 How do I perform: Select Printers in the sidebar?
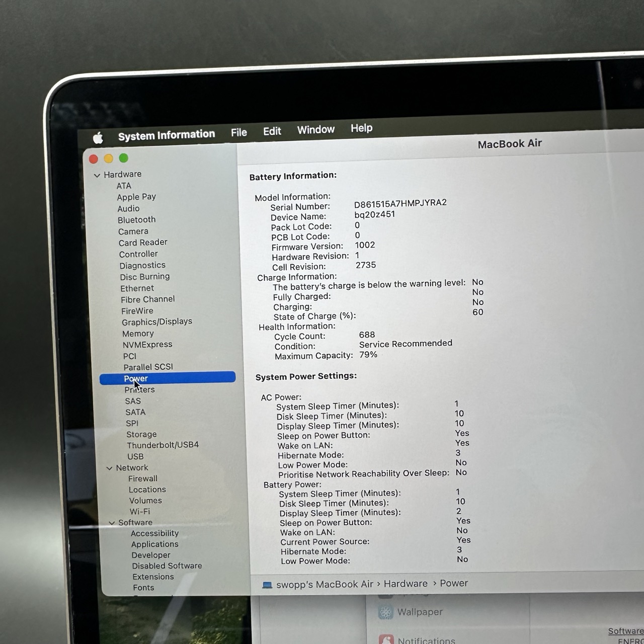pos(139,390)
